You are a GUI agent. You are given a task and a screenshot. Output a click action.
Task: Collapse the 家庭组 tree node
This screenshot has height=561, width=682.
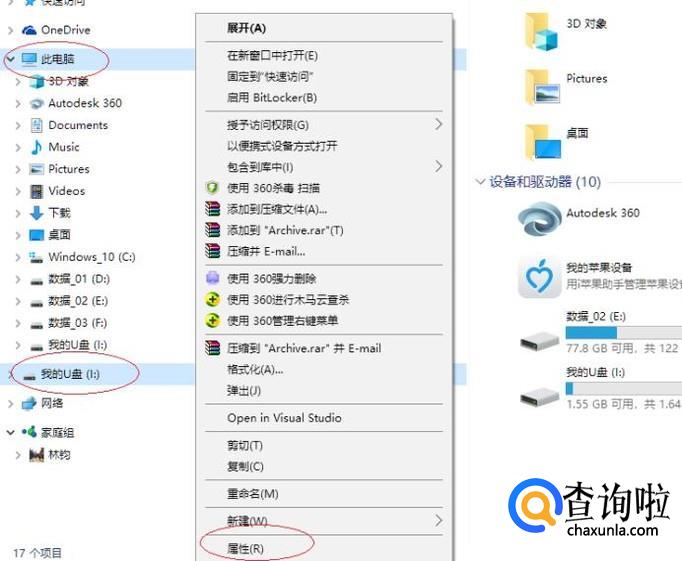pyautogui.click(x=10, y=432)
